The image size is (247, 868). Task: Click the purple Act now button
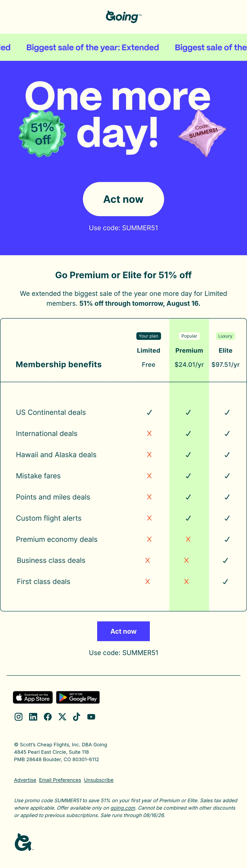(123, 631)
